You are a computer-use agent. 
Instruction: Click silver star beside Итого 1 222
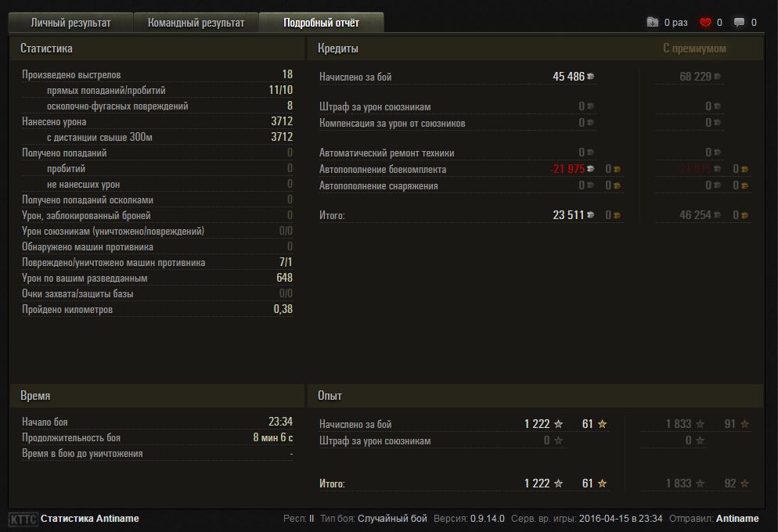[558, 483]
